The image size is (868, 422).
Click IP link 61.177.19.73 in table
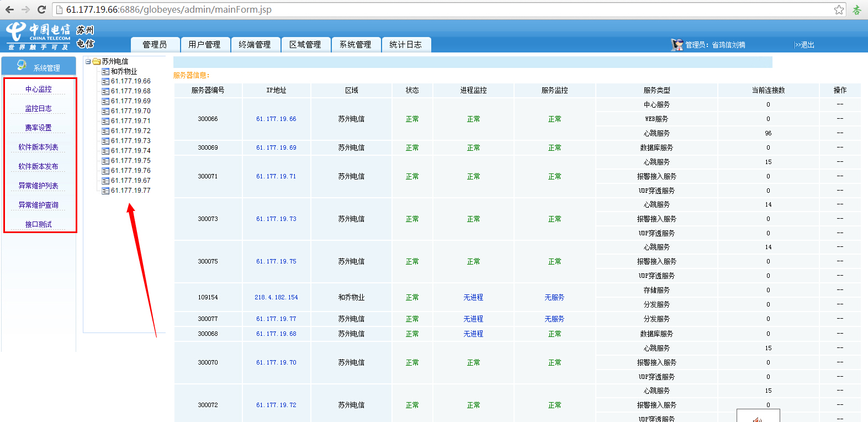point(276,219)
